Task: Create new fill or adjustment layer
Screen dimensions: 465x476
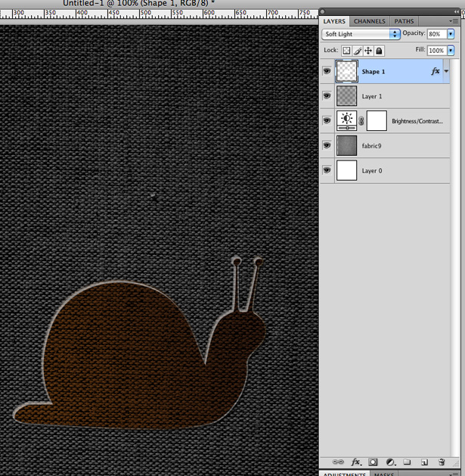Action: pyautogui.click(x=390, y=462)
